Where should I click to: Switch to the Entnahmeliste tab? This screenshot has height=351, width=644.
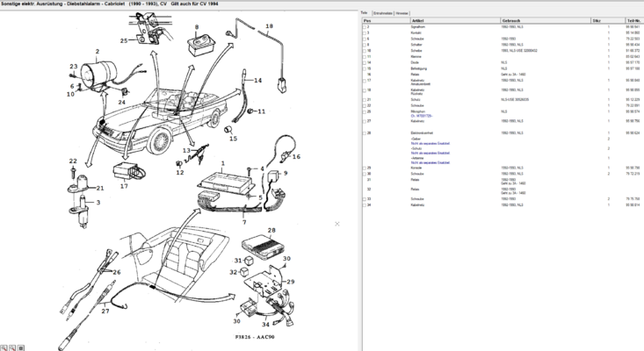pos(383,13)
